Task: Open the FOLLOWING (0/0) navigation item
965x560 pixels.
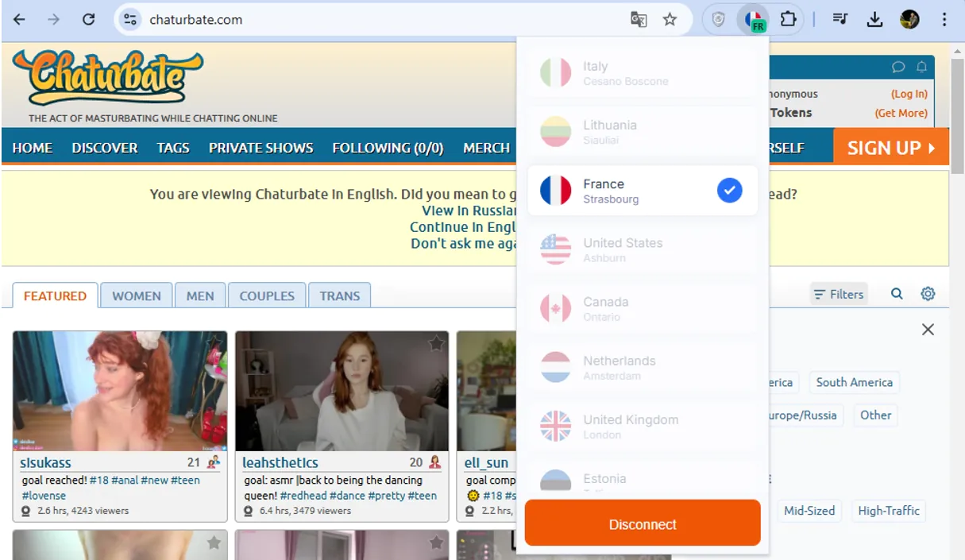Action: coord(388,148)
